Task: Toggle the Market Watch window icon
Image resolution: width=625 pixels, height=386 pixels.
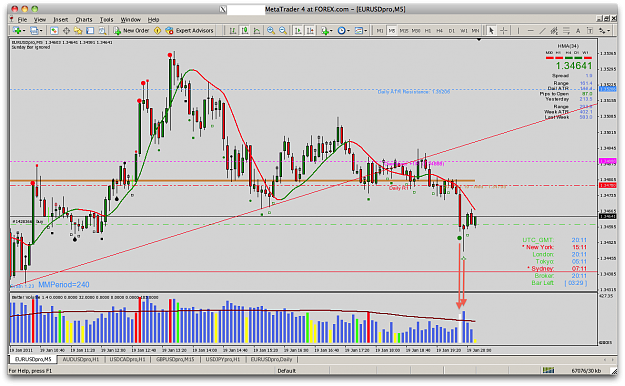Action: (54, 30)
